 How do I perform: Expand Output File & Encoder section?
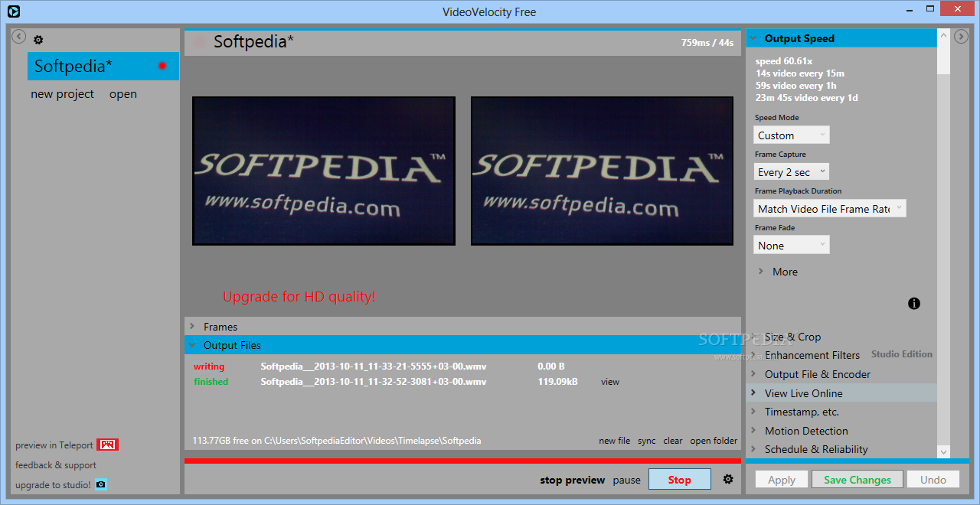point(841,374)
